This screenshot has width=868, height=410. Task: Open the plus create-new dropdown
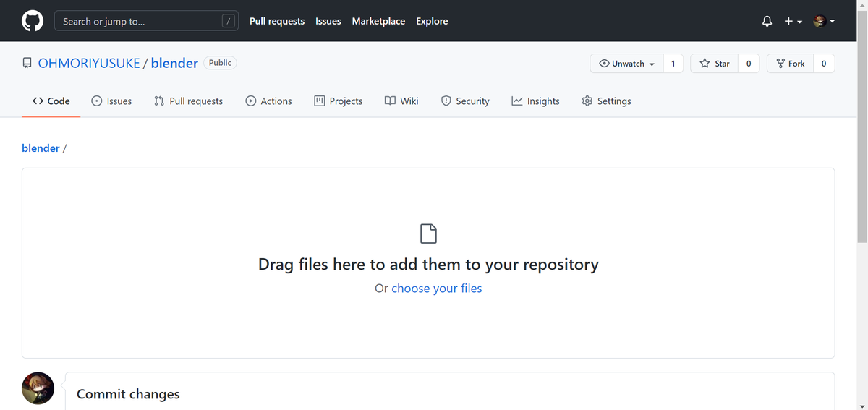coord(793,22)
